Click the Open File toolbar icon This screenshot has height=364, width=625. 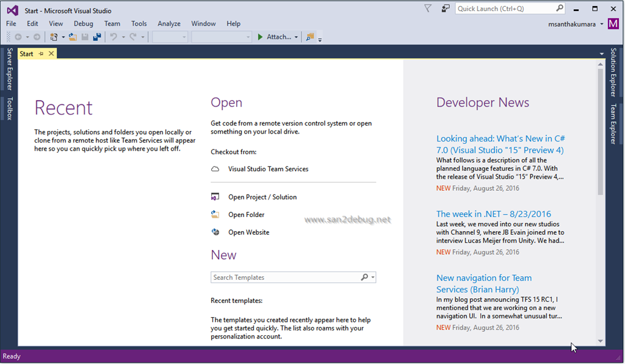(x=73, y=37)
